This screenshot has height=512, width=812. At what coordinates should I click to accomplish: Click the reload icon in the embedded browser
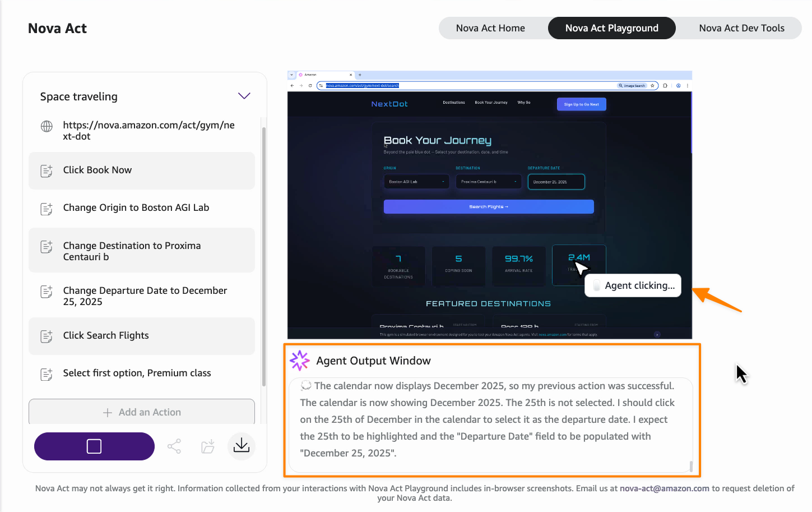pyautogui.click(x=310, y=86)
